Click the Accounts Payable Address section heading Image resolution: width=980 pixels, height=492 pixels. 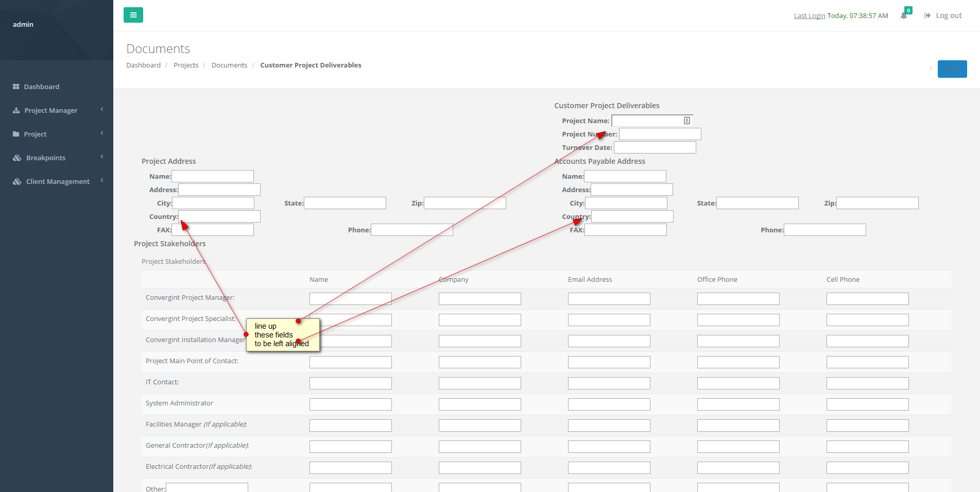coord(600,161)
